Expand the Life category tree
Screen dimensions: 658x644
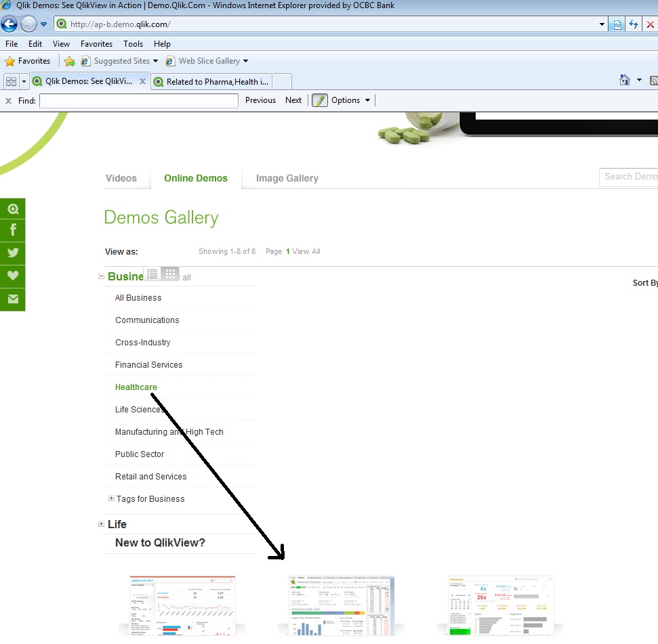tap(101, 524)
